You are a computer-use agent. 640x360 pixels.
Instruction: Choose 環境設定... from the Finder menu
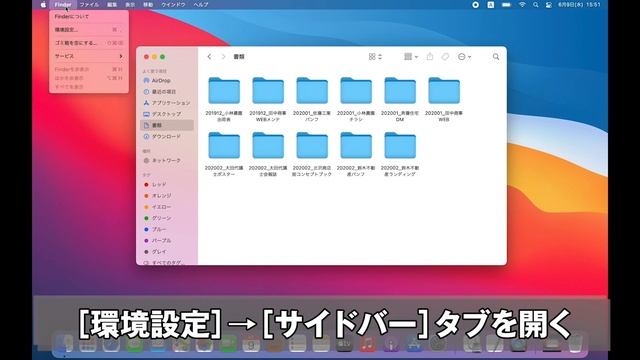click(89, 30)
